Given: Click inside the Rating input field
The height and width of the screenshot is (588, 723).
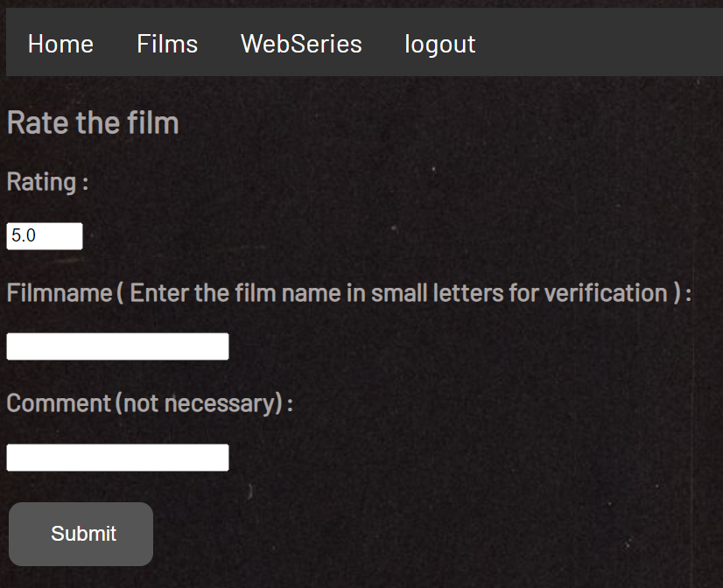Looking at the screenshot, I should coord(44,235).
